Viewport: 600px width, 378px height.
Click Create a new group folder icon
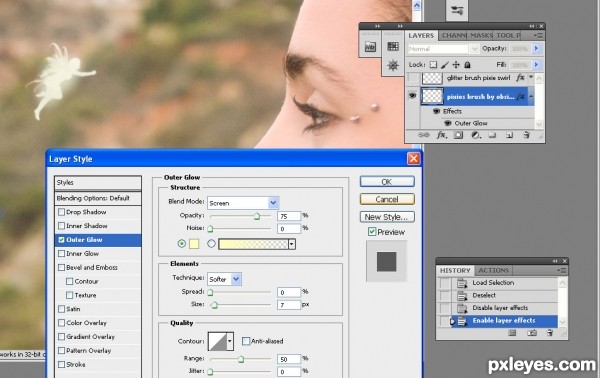pos(492,135)
